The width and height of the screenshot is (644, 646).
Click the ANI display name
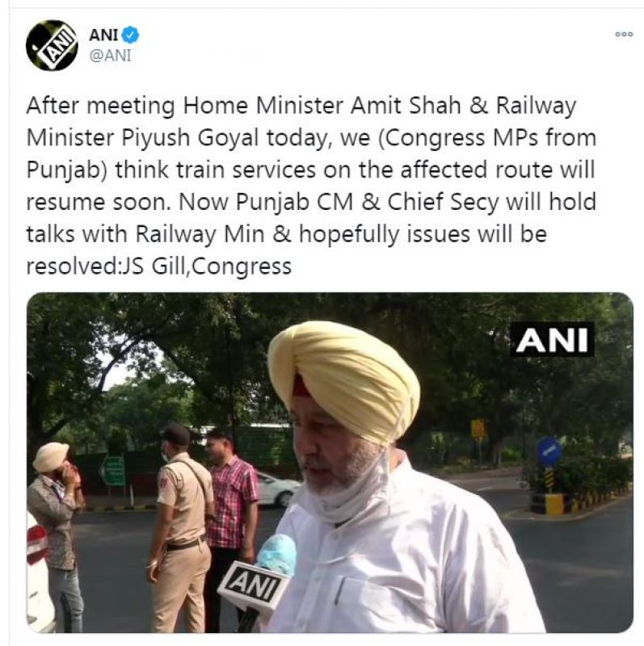[103, 35]
